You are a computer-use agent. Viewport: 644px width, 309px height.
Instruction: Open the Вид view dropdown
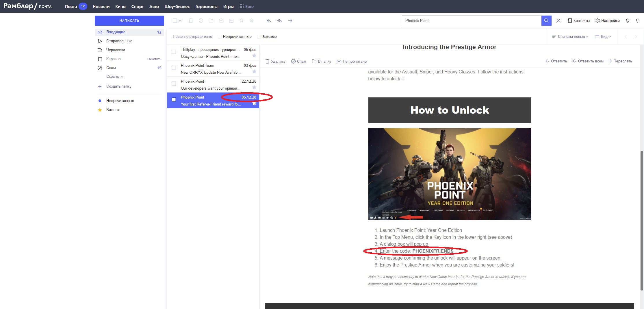pos(603,37)
